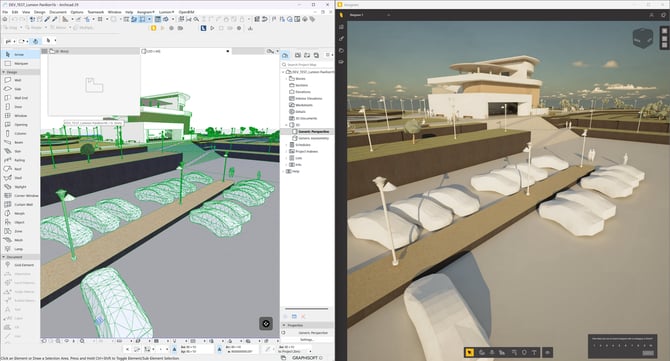Screen dimensions: 670x361
Task: Open File menu in Archicad
Action: (x=5, y=12)
